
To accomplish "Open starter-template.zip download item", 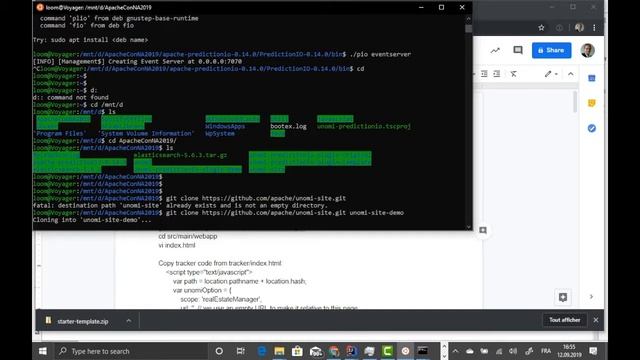I will click(82, 321).
